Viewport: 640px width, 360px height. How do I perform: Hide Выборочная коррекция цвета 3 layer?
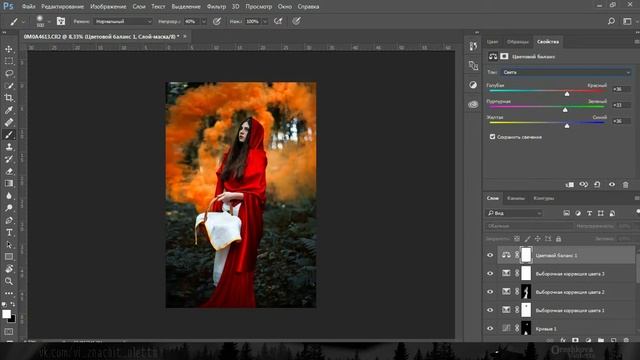tap(490, 273)
